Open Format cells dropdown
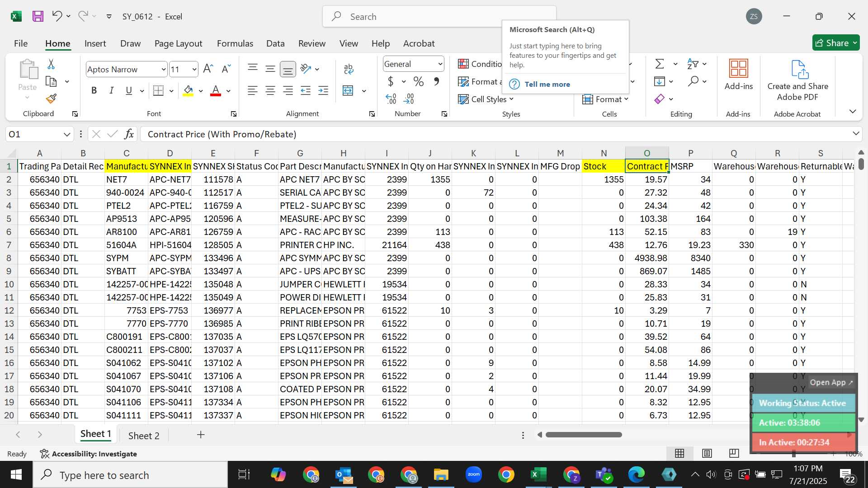This screenshot has height=488, width=868. pyautogui.click(x=605, y=99)
